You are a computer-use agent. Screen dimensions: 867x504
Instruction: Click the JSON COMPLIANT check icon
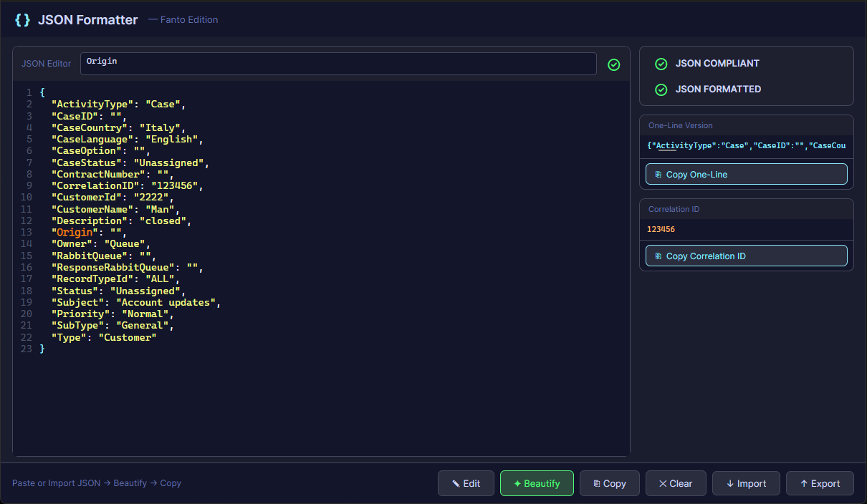(661, 64)
